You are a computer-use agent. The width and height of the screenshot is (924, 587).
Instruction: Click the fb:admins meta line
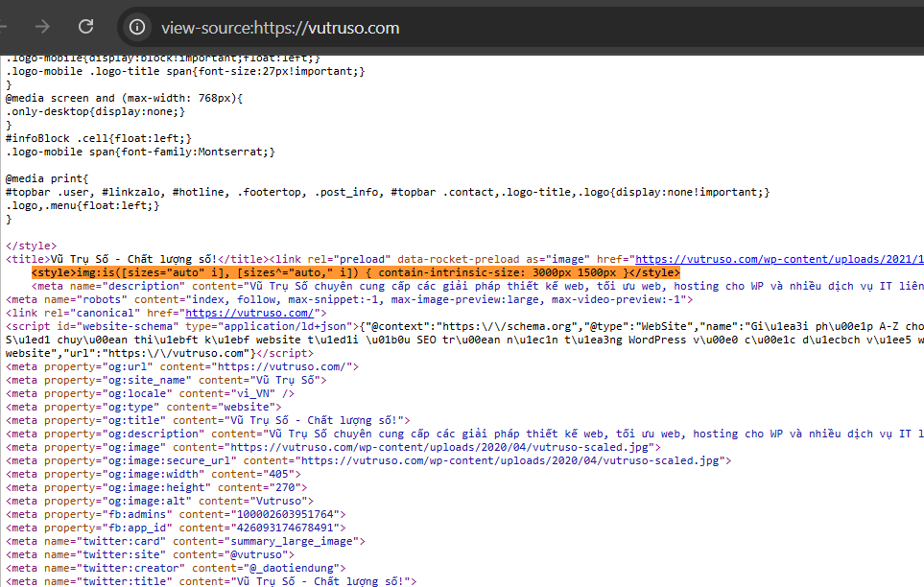pyautogui.click(x=176, y=514)
